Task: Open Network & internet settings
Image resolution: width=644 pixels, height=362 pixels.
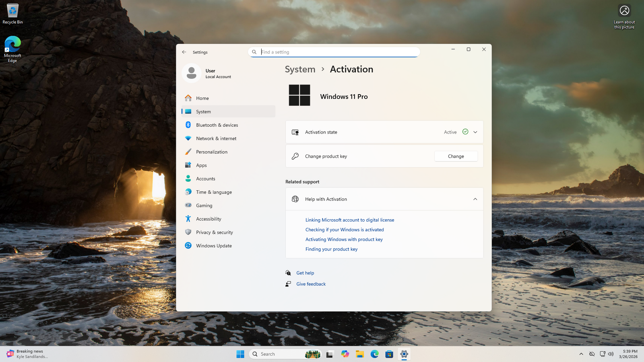Action: pos(216,138)
